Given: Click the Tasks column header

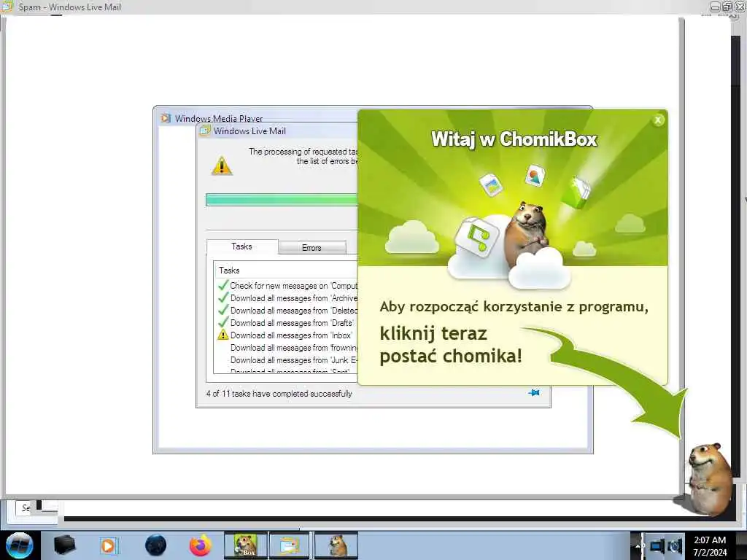Looking at the screenshot, I should coord(286,271).
